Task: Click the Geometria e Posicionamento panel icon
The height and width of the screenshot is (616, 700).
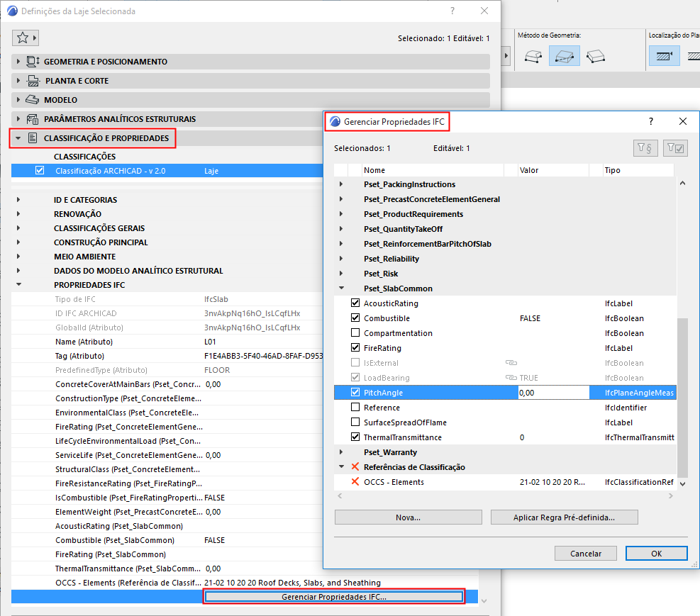Action: point(33,62)
